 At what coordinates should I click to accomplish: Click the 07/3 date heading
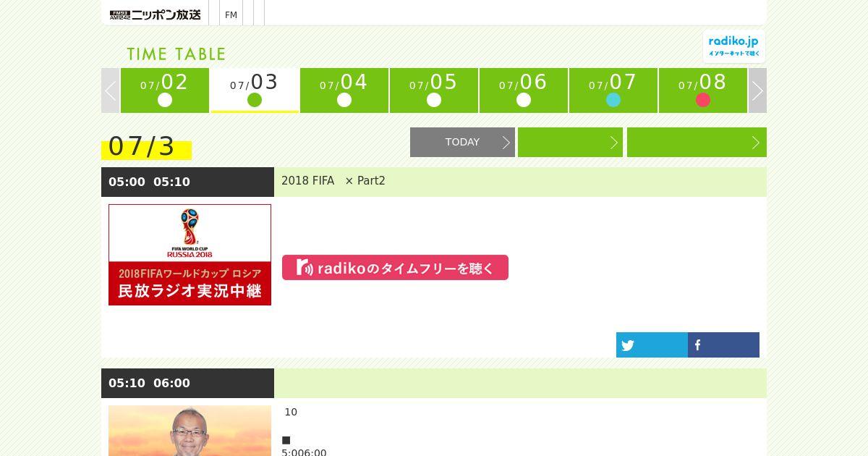[142, 146]
